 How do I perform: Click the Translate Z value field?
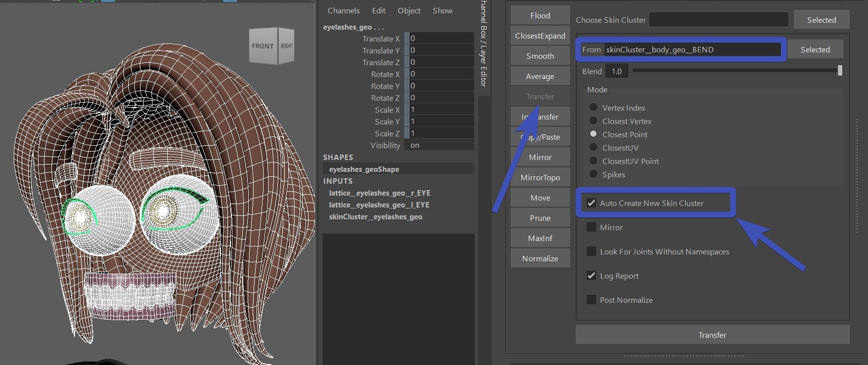point(441,62)
